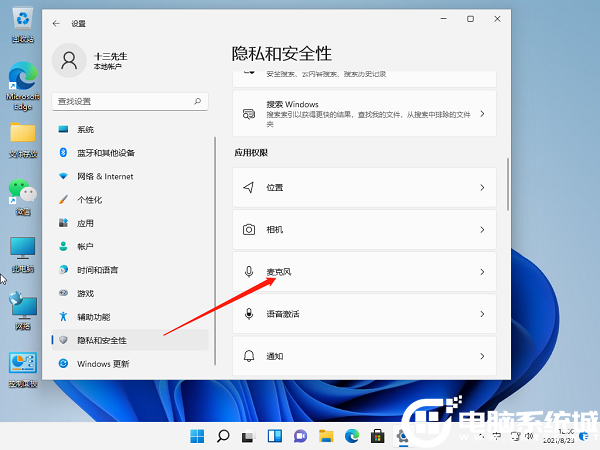Open 语音激活 permission settings
The image size is (600, 450).
(x=364, y=314)
